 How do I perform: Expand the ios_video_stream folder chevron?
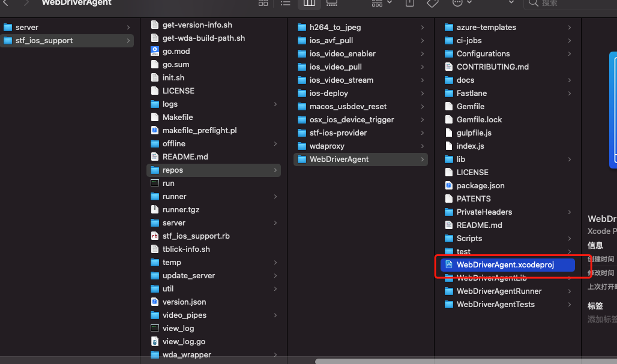pos(423,80)
